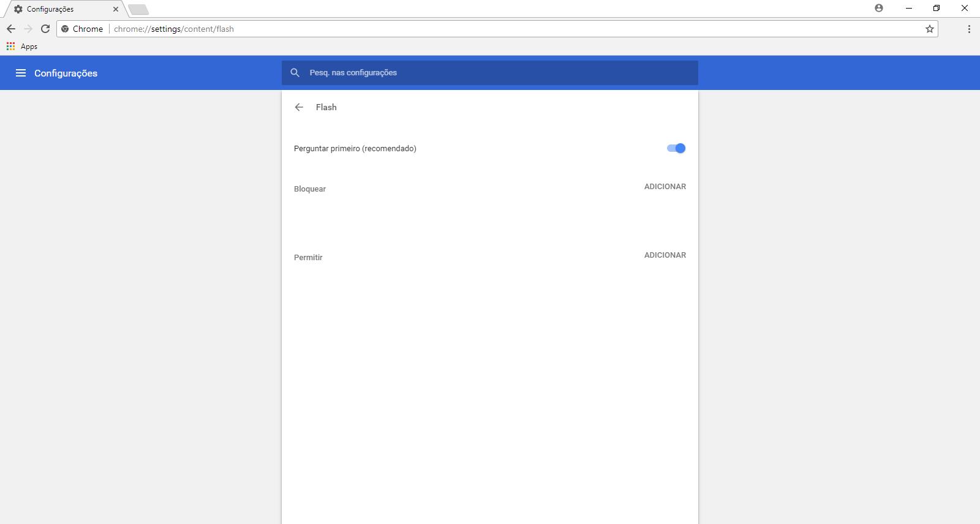This screenshot has height=524, width=980.
Task: Open the Chrome user profile icon
Action: point(879,9)
